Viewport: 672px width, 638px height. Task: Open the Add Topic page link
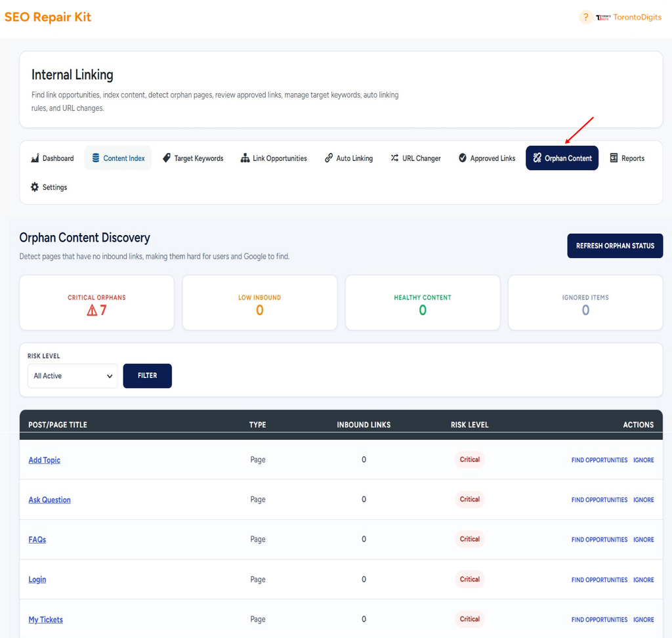point(44,460)
